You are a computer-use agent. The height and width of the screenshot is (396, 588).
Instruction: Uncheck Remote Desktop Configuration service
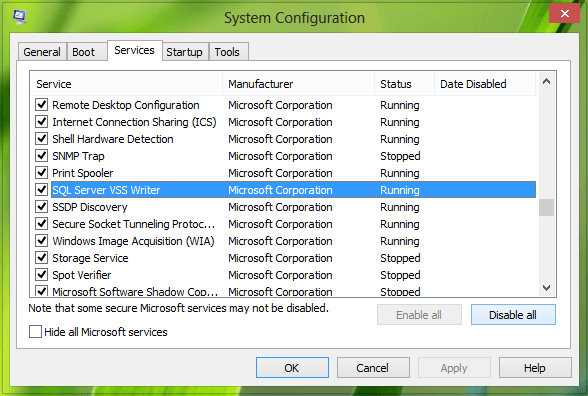click(x=42, y=105)
